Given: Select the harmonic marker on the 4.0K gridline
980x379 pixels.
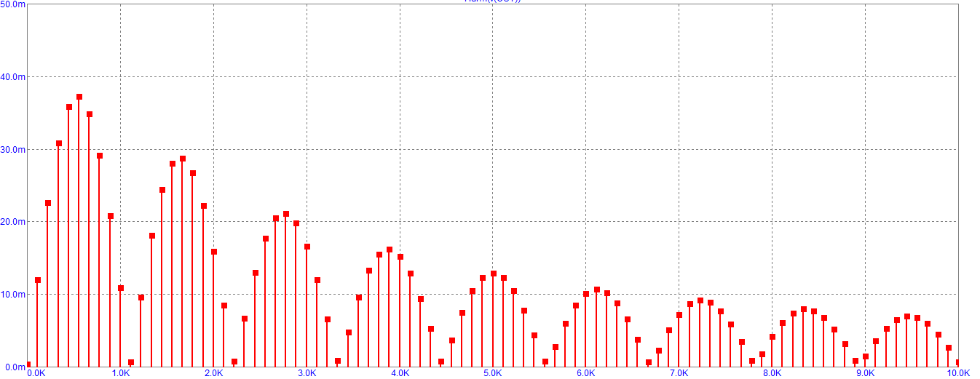Looking at the screenshot, I should [x=400, y=257].
